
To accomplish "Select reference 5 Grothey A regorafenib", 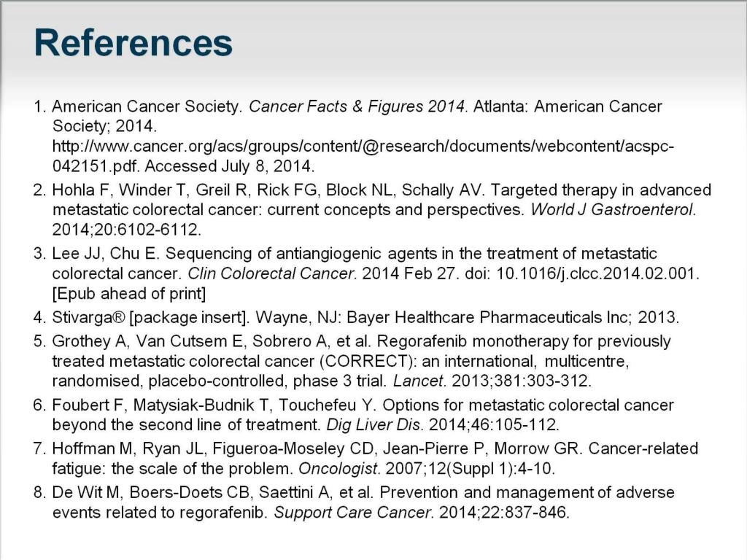I will [x=352, y=361].
